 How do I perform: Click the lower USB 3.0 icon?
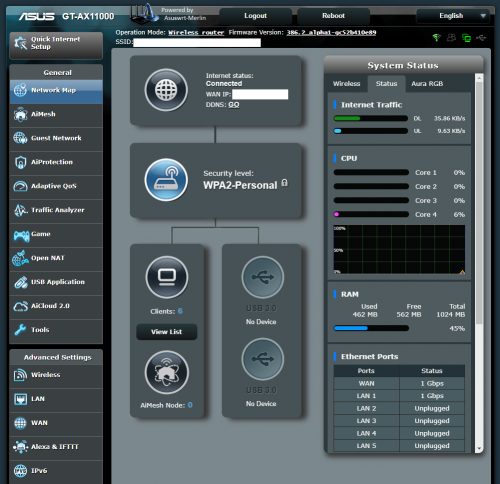point(263,359)
